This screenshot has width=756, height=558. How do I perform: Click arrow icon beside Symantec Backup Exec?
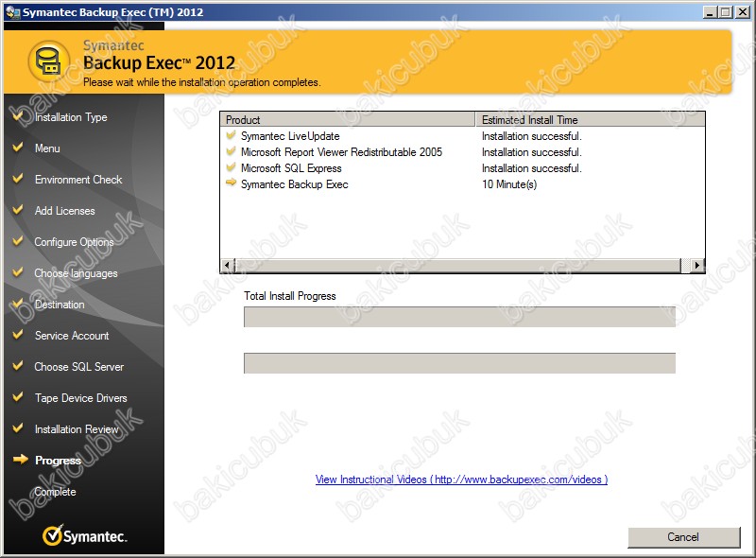click(x=231, y=183)
